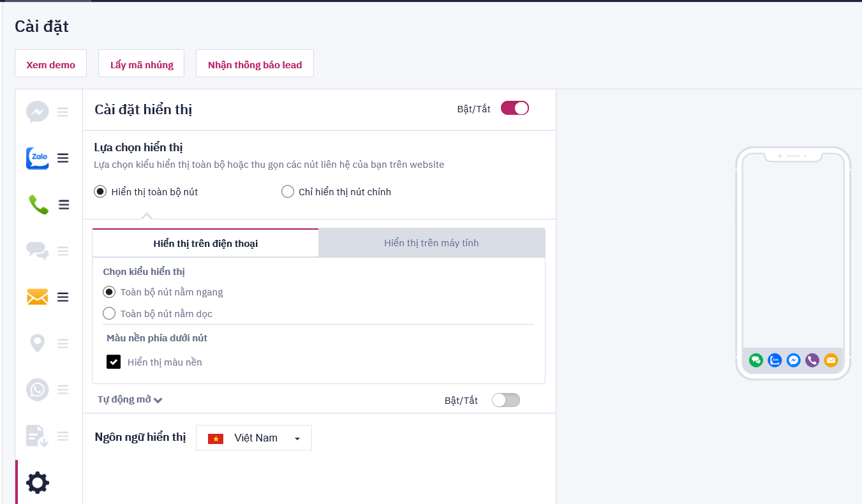Select the Zalo channel icon
This screenshot has height=504, width=862.
tap(38, 158)
